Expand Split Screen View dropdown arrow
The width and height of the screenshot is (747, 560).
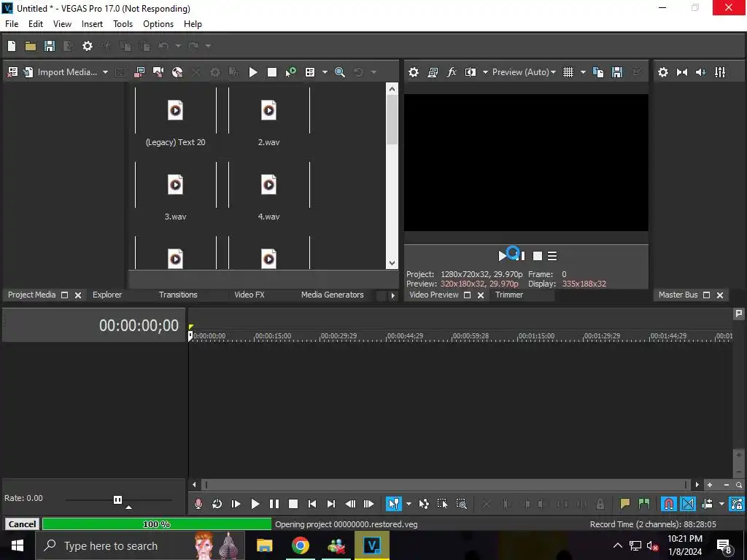[485, 72]
